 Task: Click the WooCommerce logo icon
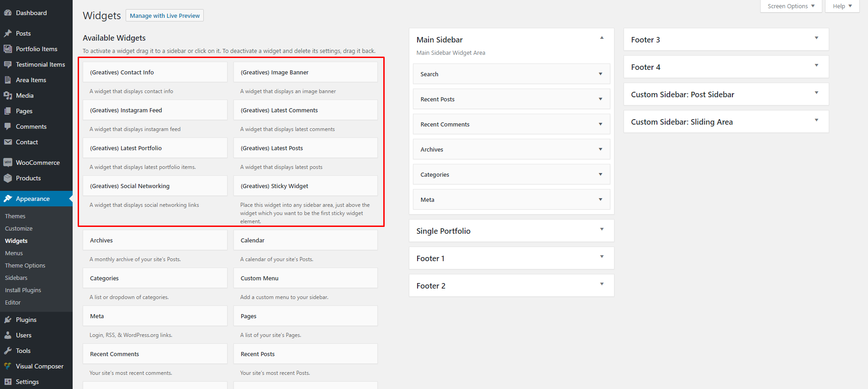[8, 163]
